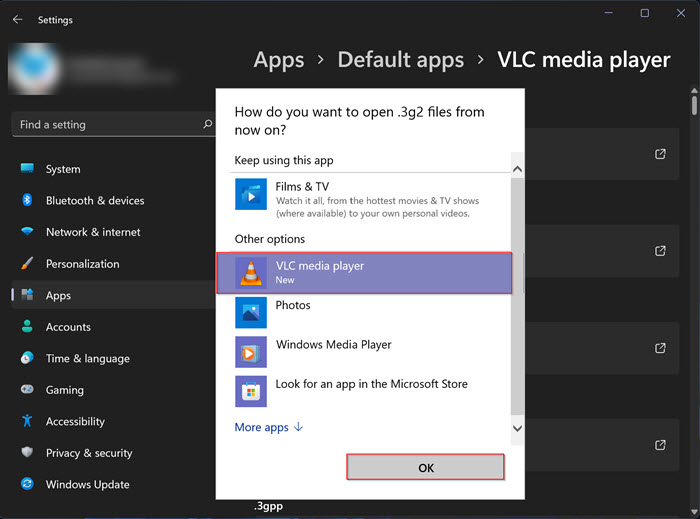The height and width of the screenshot is (519, 700).
Task: Click the System monitor icon
Action: pyautogui.click(x=27, y=168)
